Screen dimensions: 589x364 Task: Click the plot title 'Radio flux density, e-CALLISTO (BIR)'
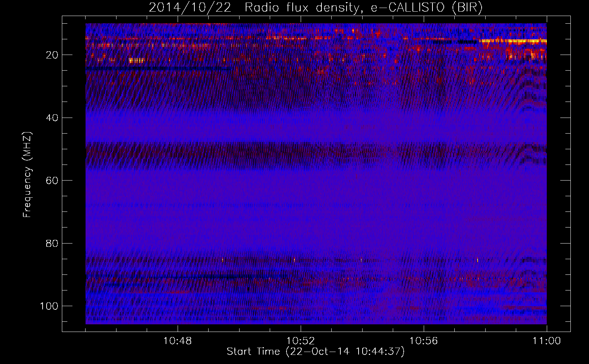coord(363,8)
